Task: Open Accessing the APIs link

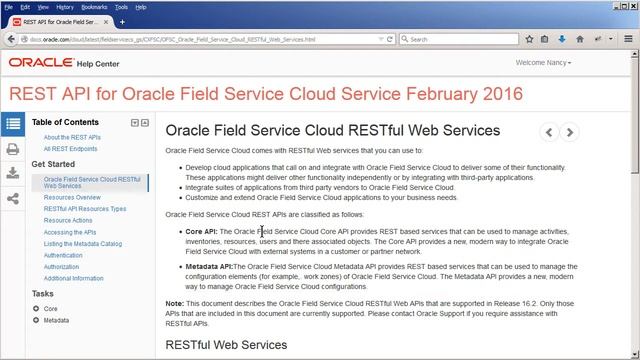Action: tap(70, 232)
